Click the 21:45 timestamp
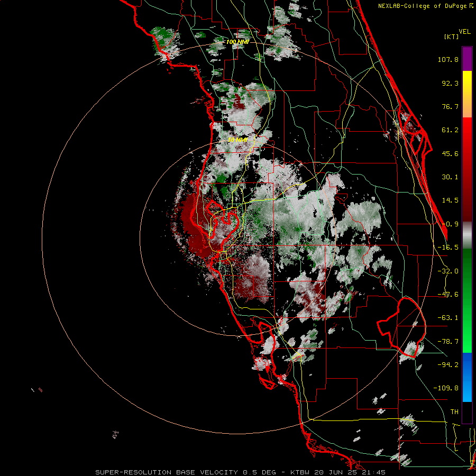This screenshot has height=476, width=476. point(373,472)
